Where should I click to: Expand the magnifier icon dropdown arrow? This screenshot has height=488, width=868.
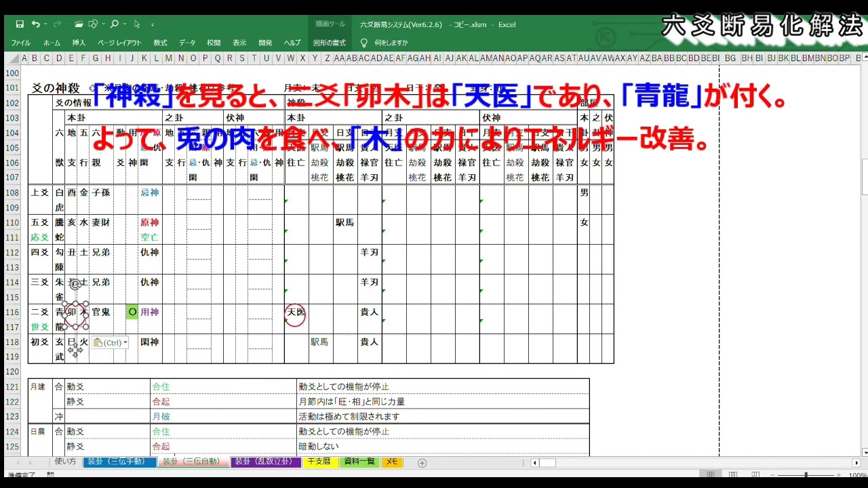123,25
